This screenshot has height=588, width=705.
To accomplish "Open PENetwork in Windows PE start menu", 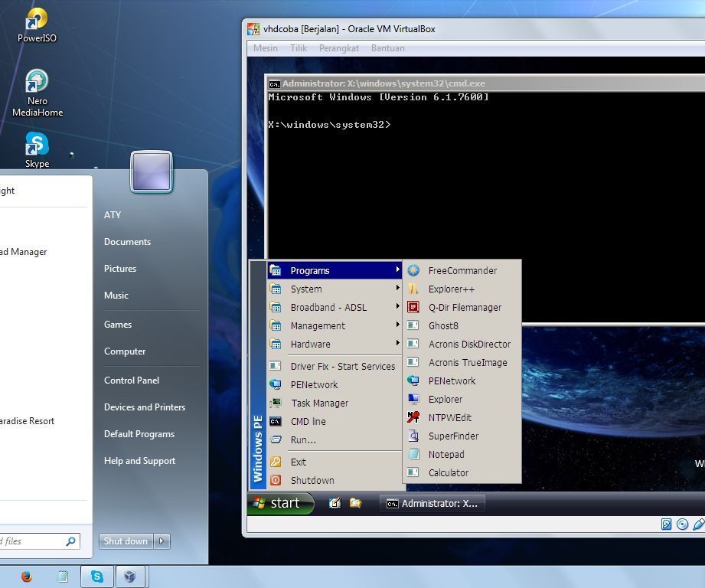I will pos(334,385).
